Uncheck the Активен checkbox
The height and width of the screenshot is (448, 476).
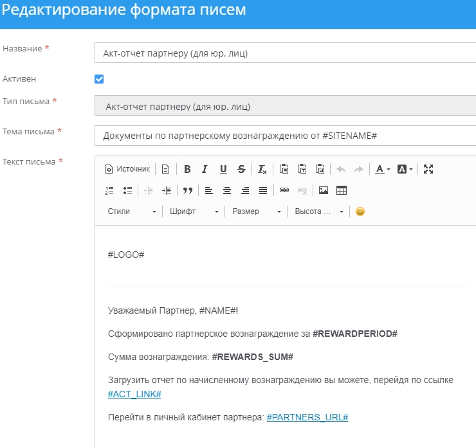pyautogui.click(x=99, y=79)
